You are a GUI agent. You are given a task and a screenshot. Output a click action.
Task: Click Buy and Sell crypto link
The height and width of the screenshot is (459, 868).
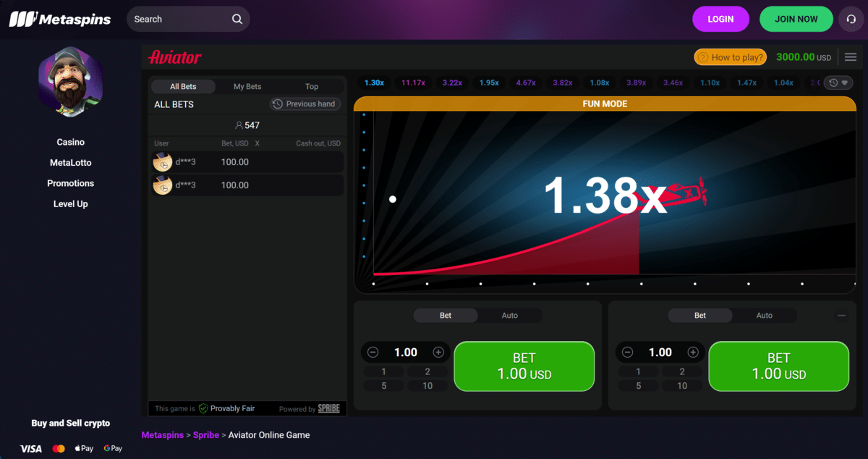pos(71,423)
